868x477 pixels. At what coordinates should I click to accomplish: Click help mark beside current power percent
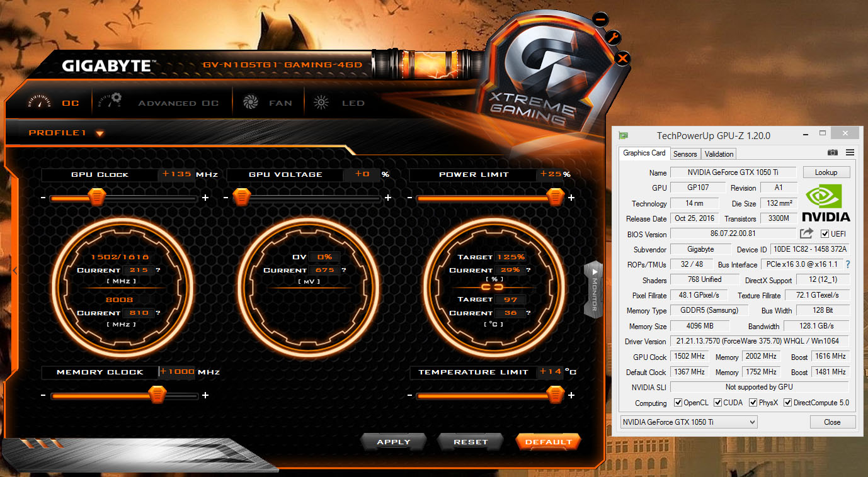[x=530, y=270]
